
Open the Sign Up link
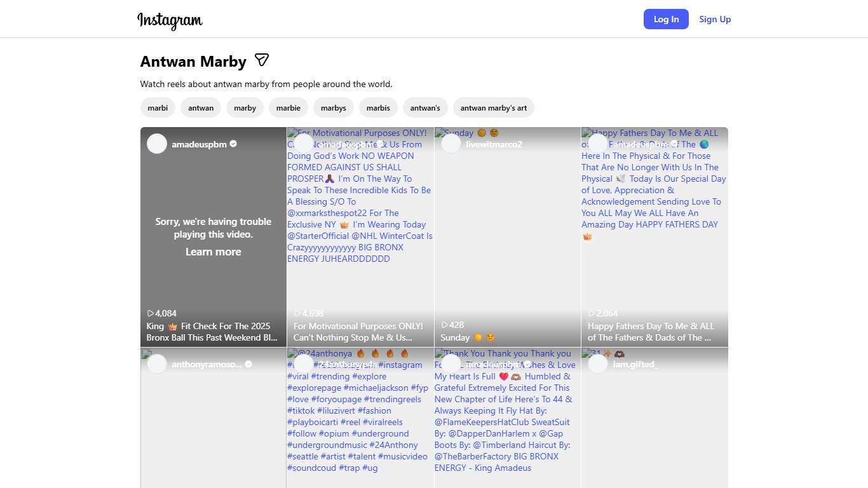[x=715, y=19]
